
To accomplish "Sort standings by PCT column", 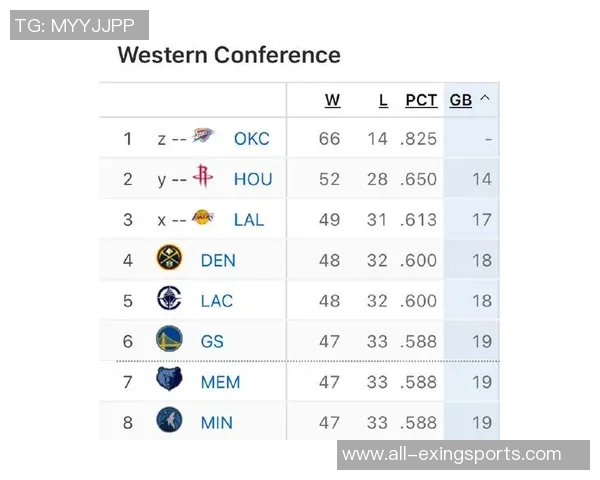I will point(421,100).
